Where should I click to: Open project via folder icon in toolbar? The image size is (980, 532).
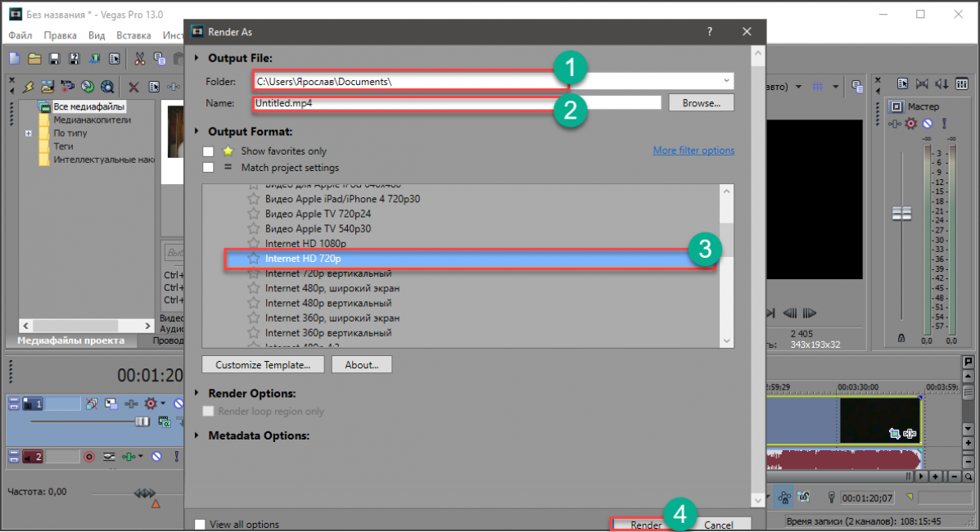tap(34, 58)
